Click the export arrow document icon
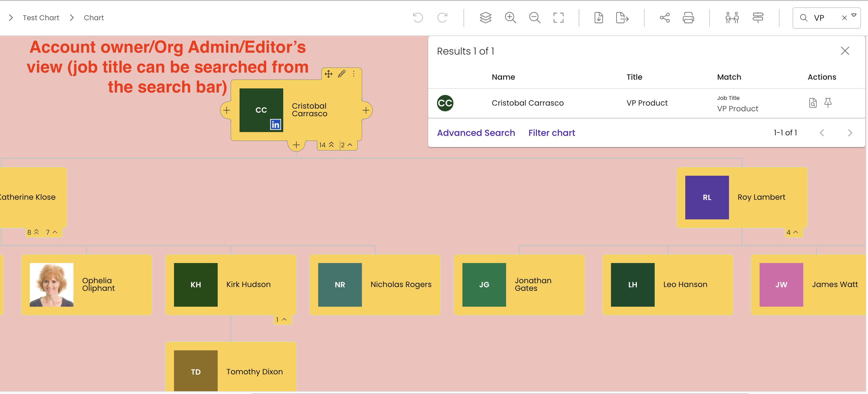868x394 pixels. point(622,17)
